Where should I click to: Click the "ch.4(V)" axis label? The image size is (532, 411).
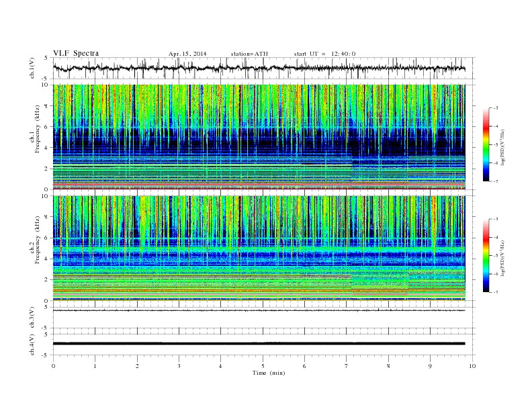(32, 345)
